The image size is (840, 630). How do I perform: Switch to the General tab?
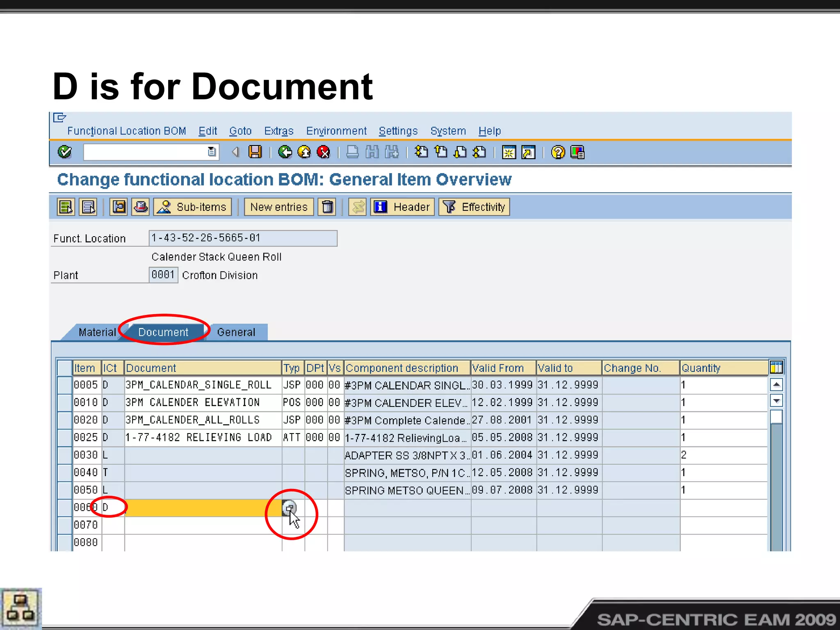(x=236, y=332)
